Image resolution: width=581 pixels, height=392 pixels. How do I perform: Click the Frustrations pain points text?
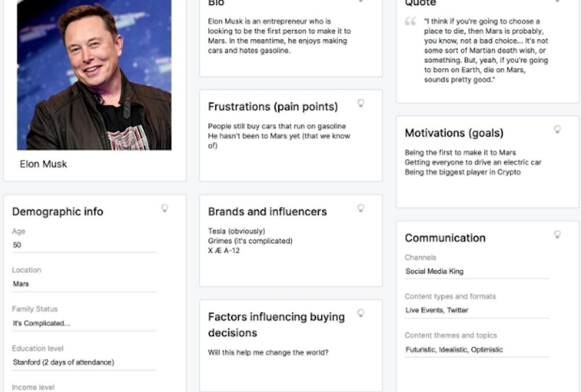click(x=278, y=136)
